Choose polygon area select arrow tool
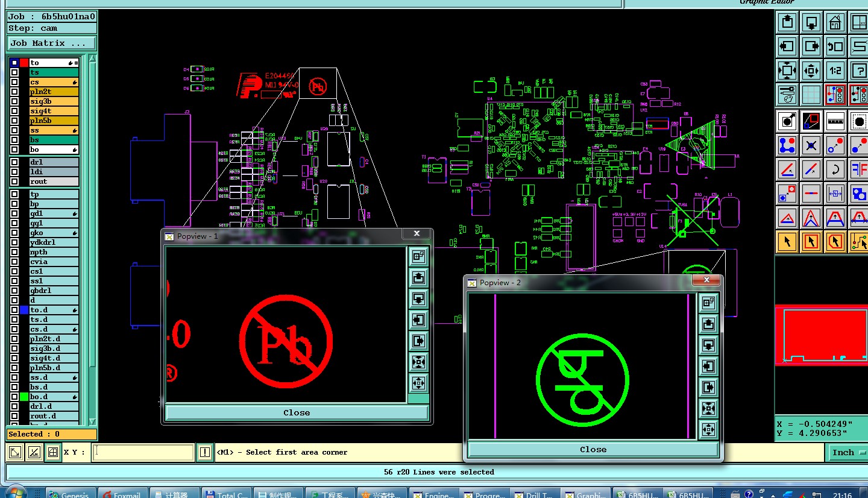 click(835, 242)
